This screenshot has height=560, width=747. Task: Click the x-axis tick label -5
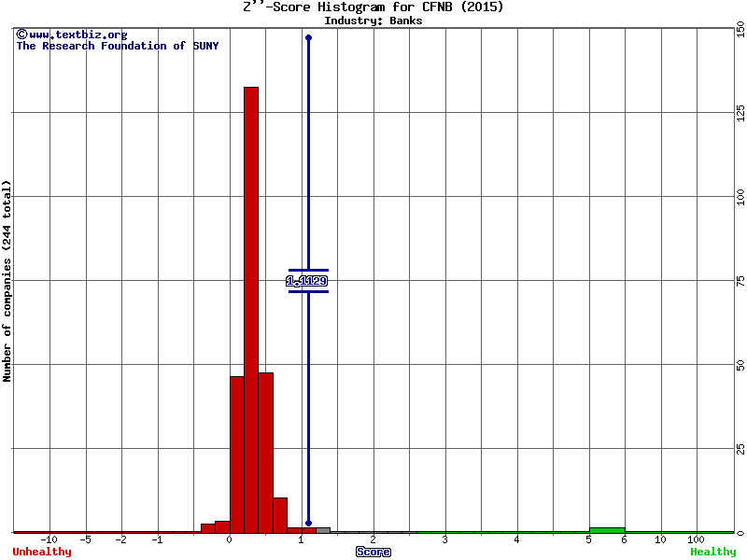pyautogui.click(x=85, y=539)
